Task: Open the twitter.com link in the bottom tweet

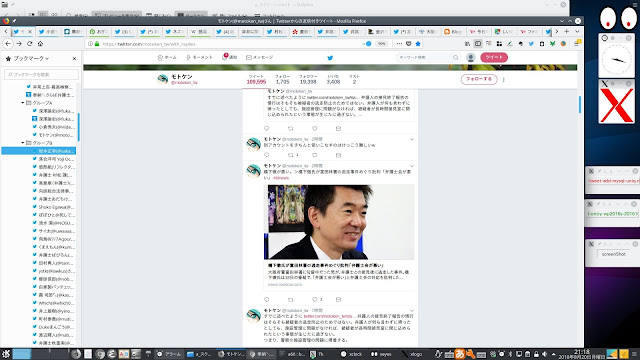Action: coord(328,316)
